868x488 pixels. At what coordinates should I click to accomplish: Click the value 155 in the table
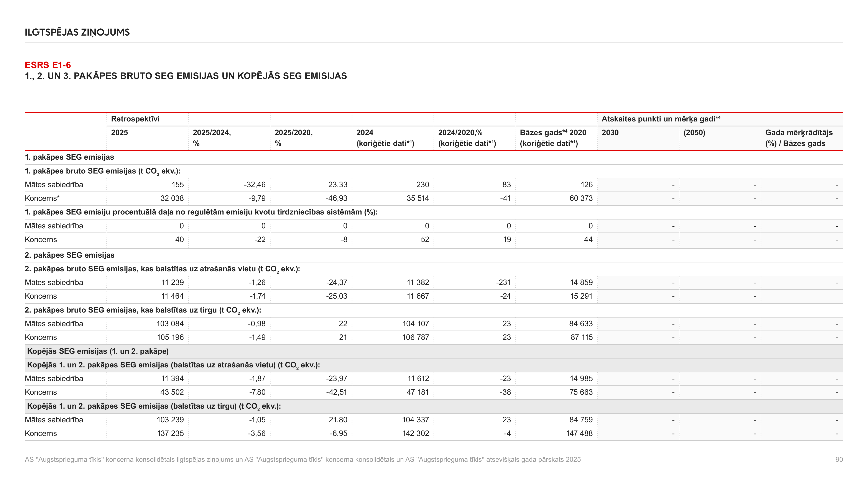click(x=178, y=185)
